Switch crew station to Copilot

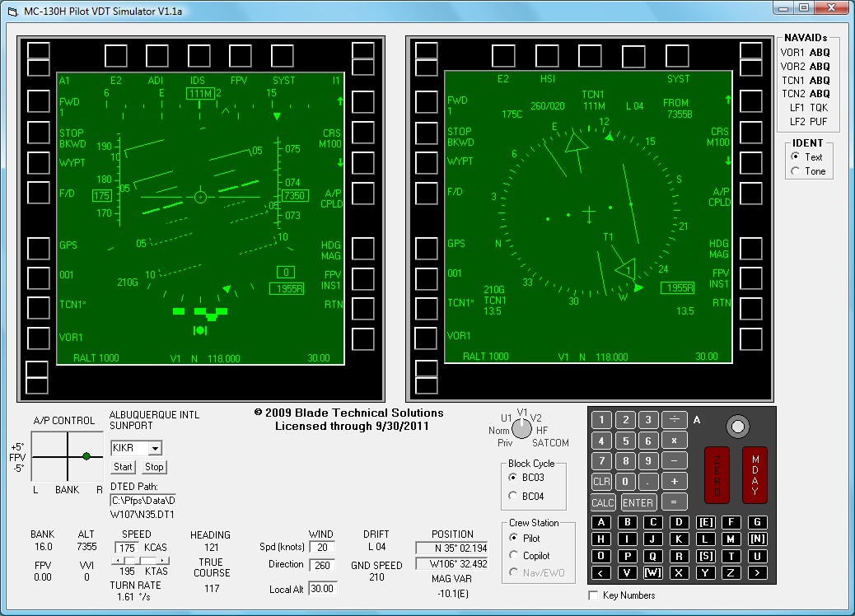514,556
